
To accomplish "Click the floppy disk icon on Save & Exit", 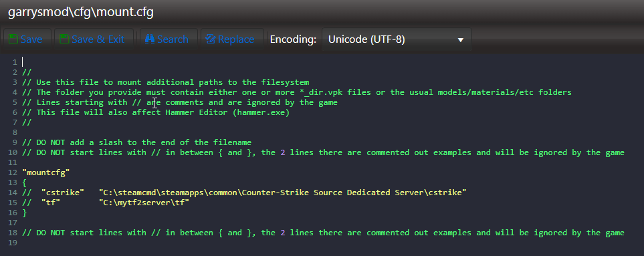I will click(64, 39).
